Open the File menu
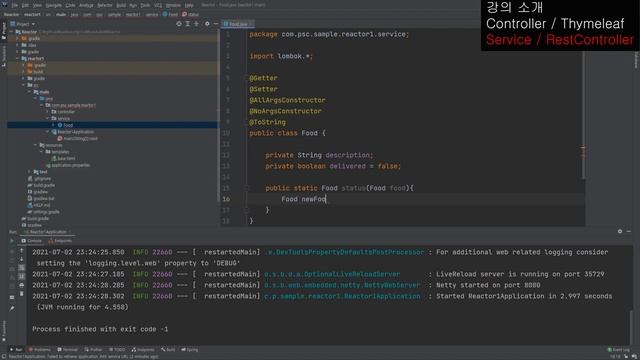This screenshot has width=640, height=360. click(x=15, y=5)
